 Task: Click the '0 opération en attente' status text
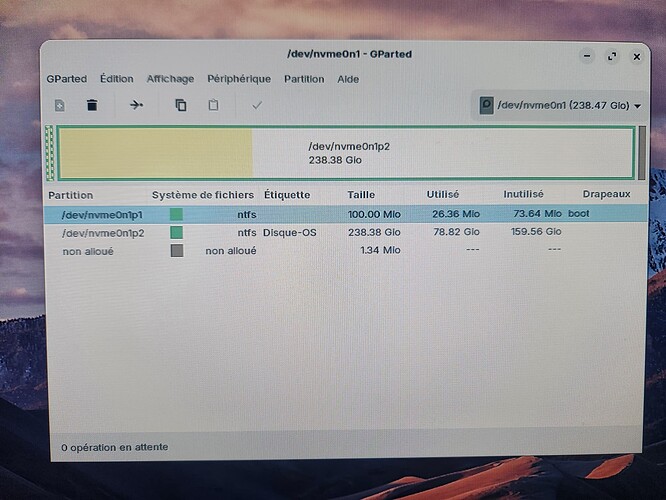coord(115,447)
